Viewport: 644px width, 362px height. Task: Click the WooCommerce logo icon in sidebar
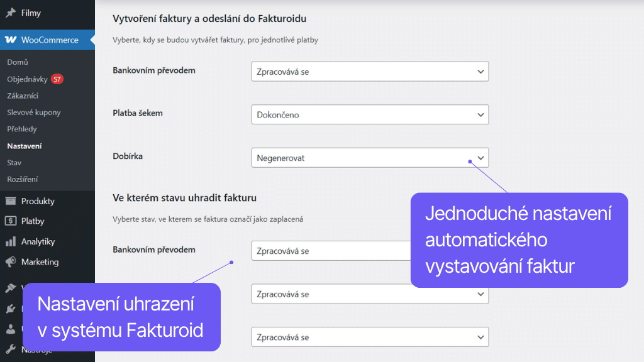(11, 40)
